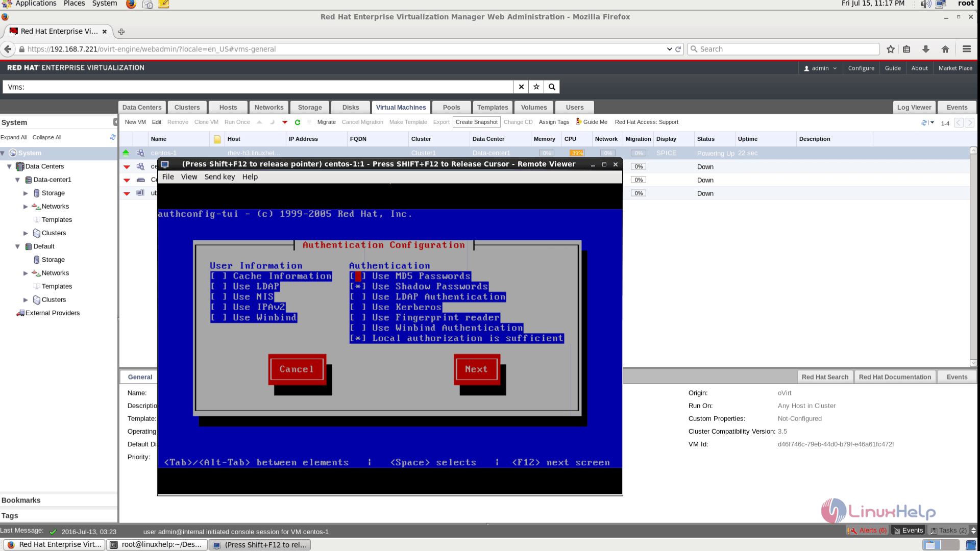Open Firefox bookmarks list icon

pyautogui.click(x=907, y=49)
